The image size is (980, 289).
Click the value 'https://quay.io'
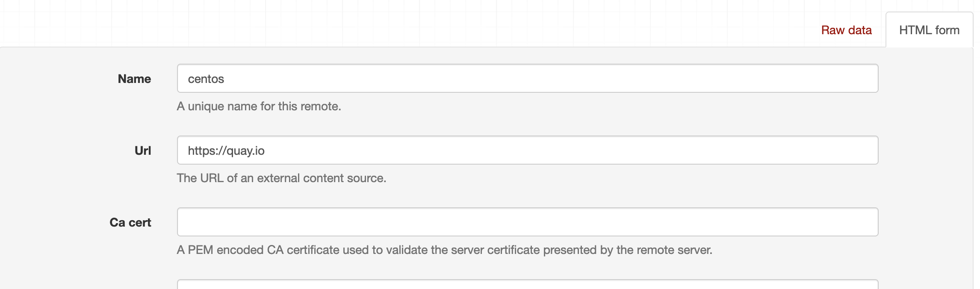pyautogui.click(x=227, y=150)
